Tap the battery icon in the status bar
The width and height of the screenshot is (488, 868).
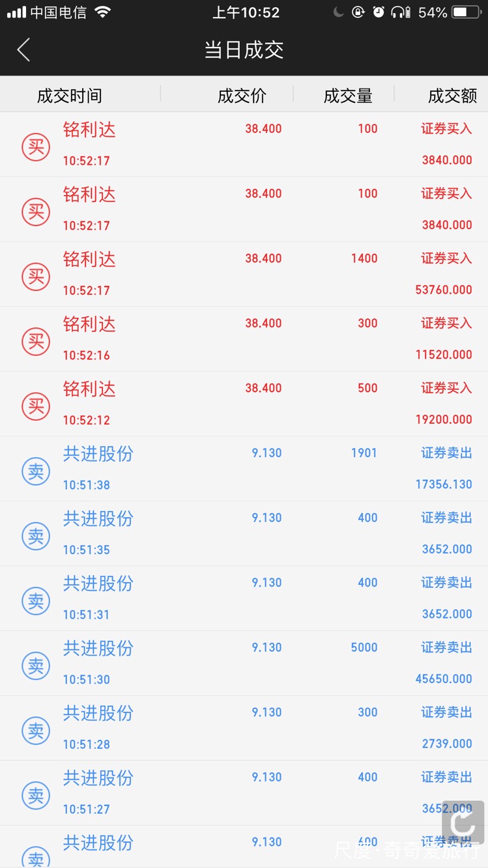coord(466,12)
